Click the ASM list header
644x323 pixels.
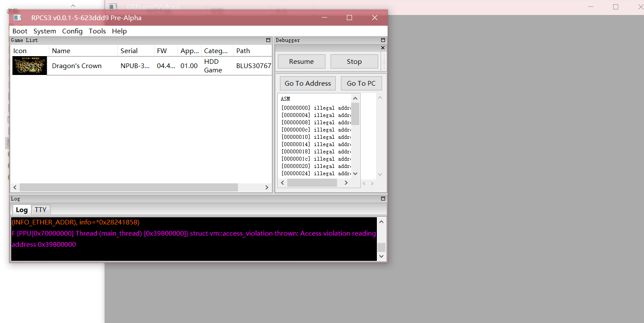click(x=315, y=99)
